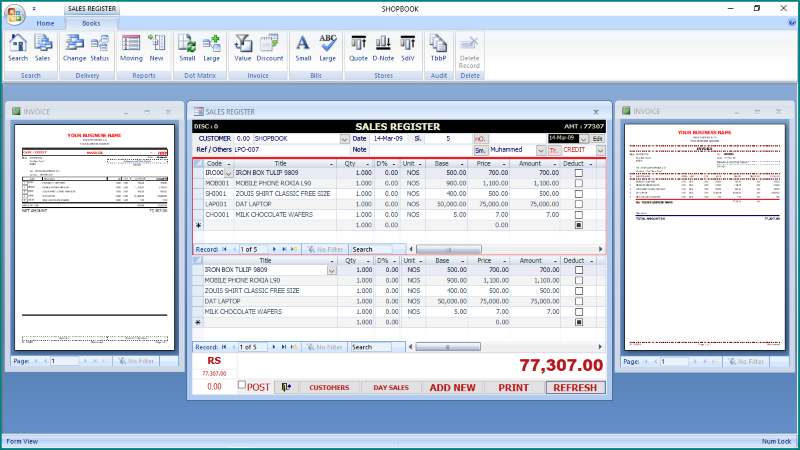Click the exit door icon next to POST

286,387
